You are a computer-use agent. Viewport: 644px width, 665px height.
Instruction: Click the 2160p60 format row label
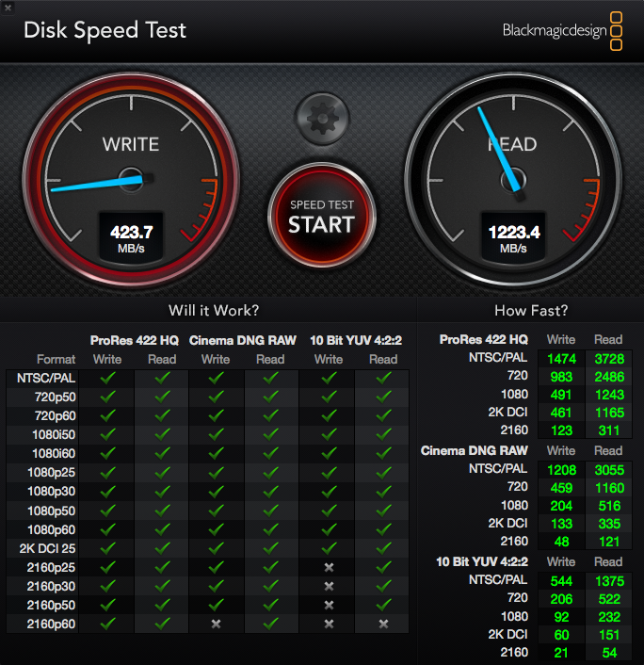[51, 624]
